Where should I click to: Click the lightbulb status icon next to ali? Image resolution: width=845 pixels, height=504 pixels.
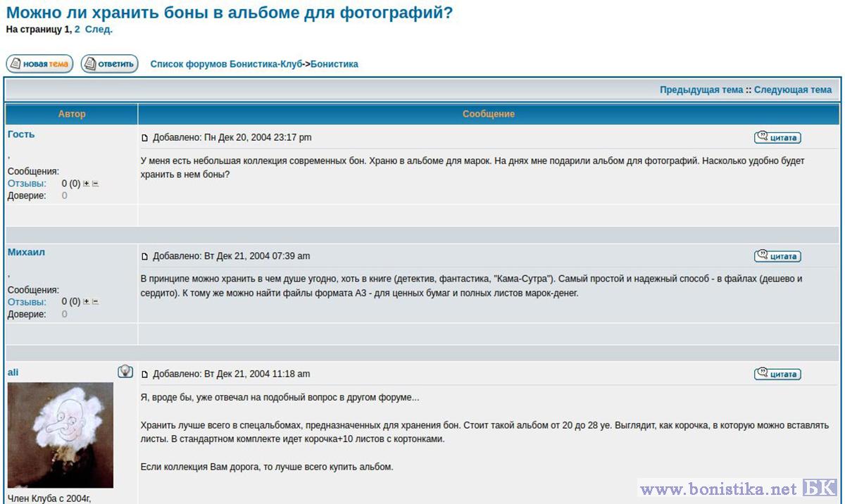125,371
